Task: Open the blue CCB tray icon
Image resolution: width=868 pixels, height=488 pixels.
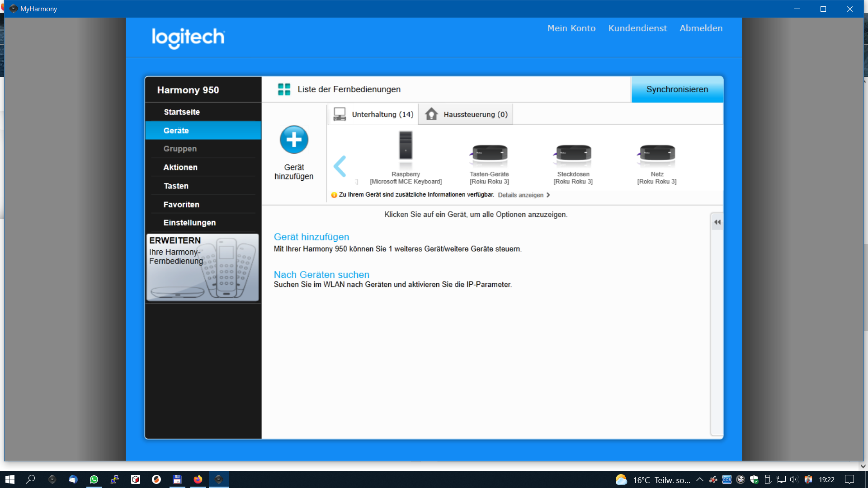Action: pos(726,480)
